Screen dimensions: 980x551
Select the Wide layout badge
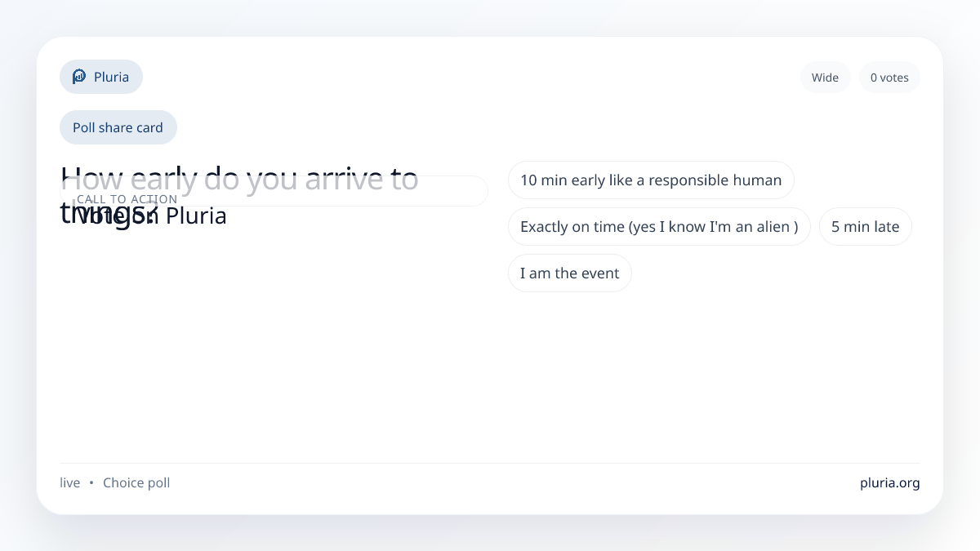pyautogui.click(x=825, y=78)
